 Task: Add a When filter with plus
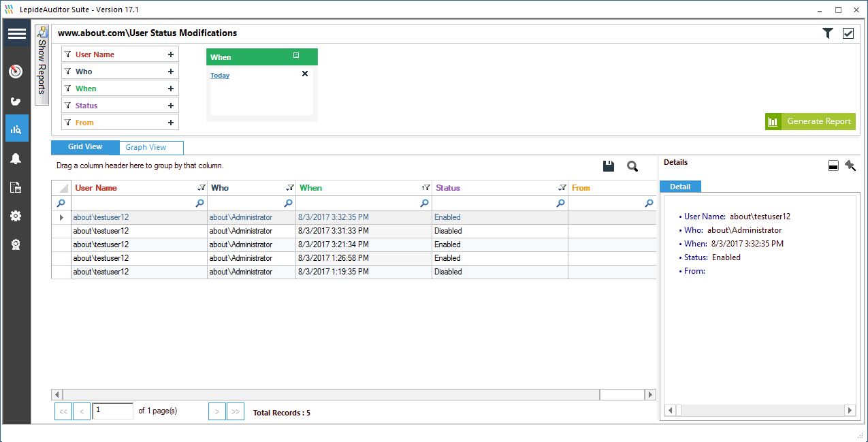(171, 89)
